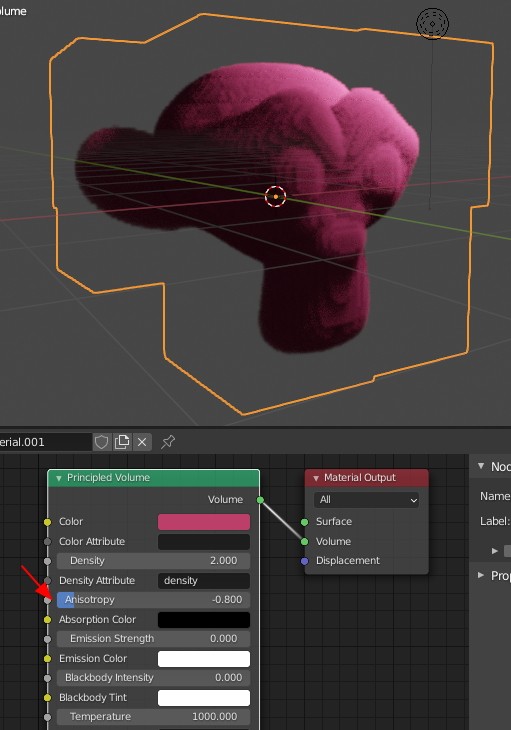The image size is (511, 730).
Task: Click the Volume output socket on Principled Volume
Action: click(260, 500)
